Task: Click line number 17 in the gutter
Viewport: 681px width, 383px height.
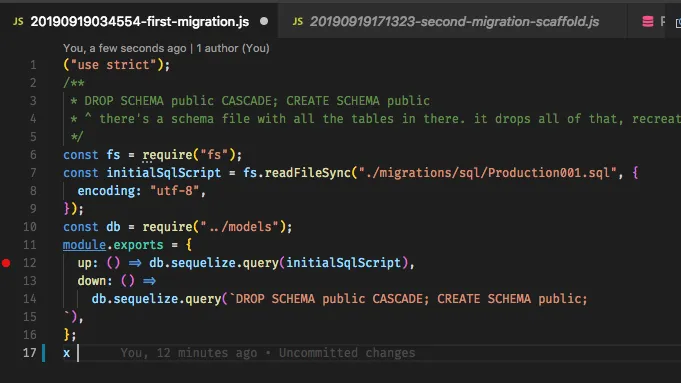Action: click(30, 353)
